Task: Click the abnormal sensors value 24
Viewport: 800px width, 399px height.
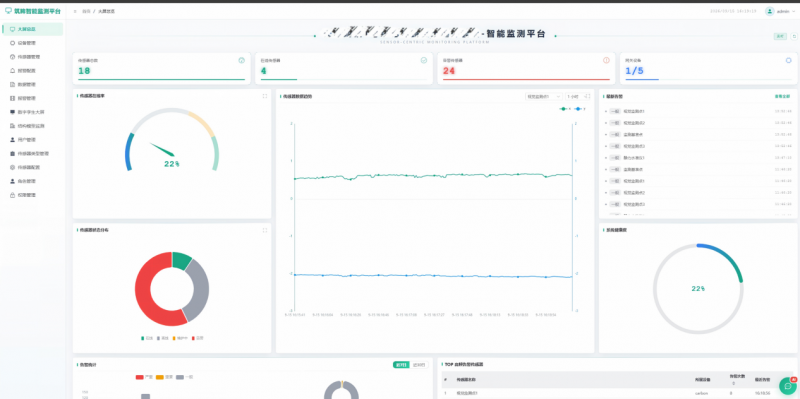Action: [449, 71]
